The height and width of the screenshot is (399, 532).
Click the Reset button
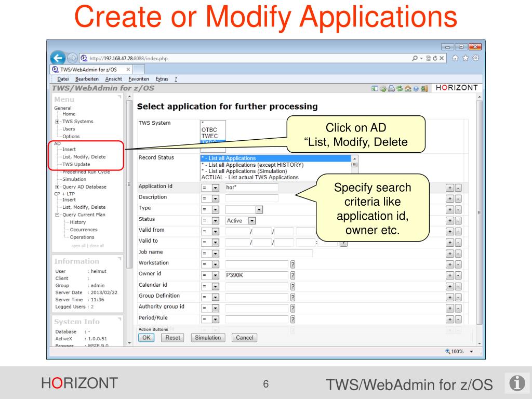[x=172, y=338]
